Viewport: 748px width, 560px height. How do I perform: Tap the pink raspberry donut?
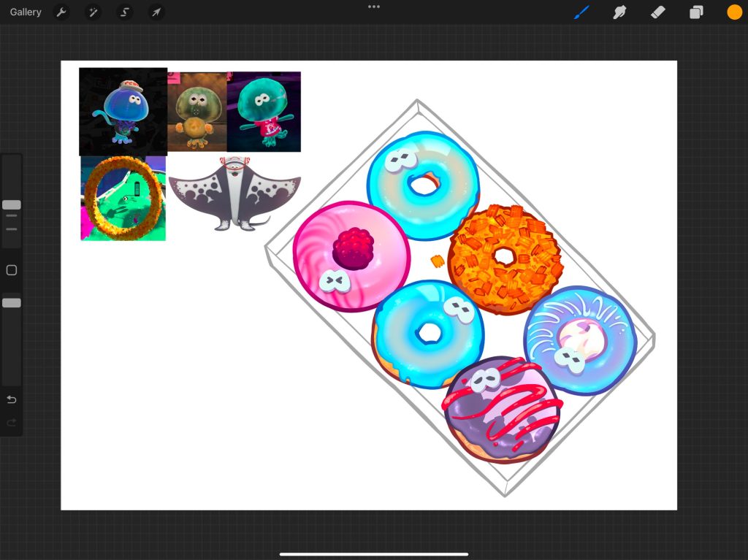[x=351, y=256]
